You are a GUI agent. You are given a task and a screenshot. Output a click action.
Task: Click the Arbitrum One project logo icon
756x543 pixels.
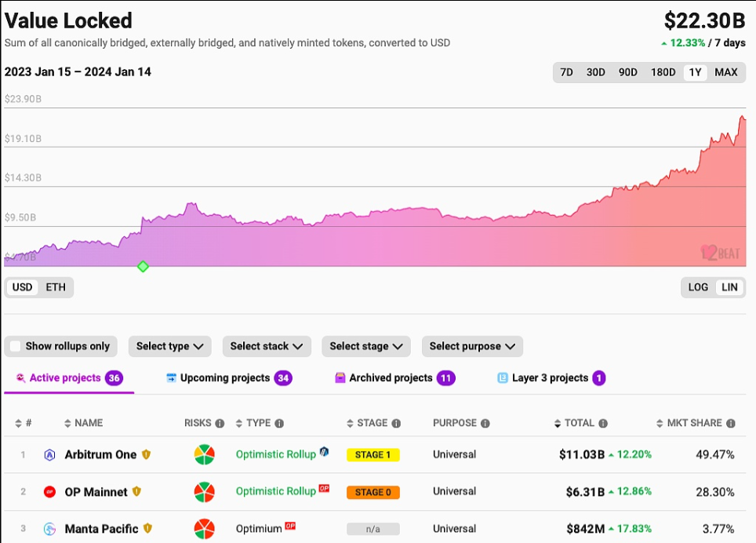point(50,454)
